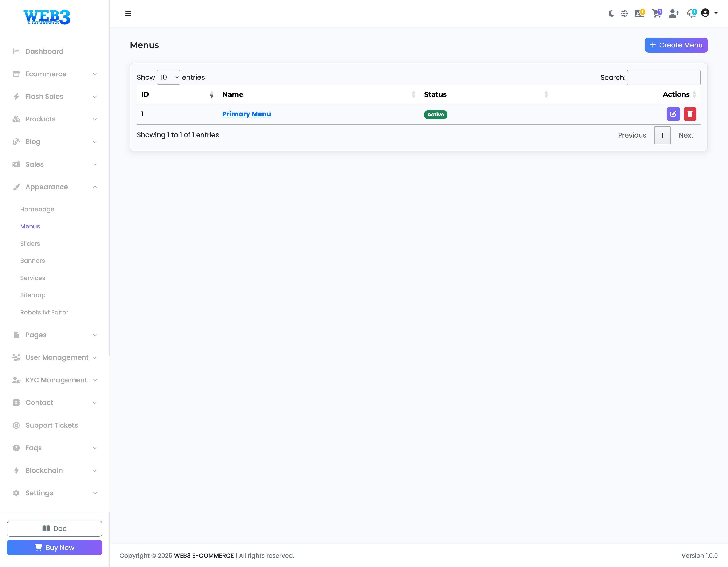Delete the Primary Menu row
The width and height of the screenshot is (728, 567).
[x=690, y=114]
